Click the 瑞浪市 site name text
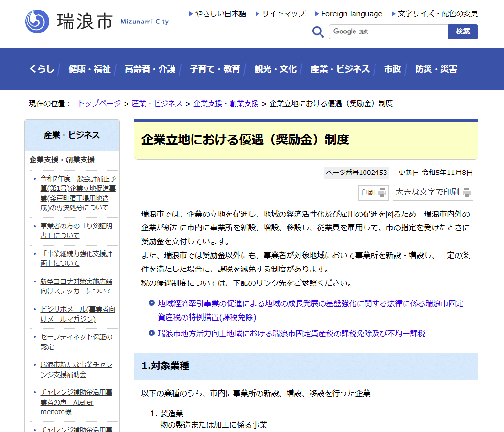This screenshot has height=432, width=504. tap(85, 22)
